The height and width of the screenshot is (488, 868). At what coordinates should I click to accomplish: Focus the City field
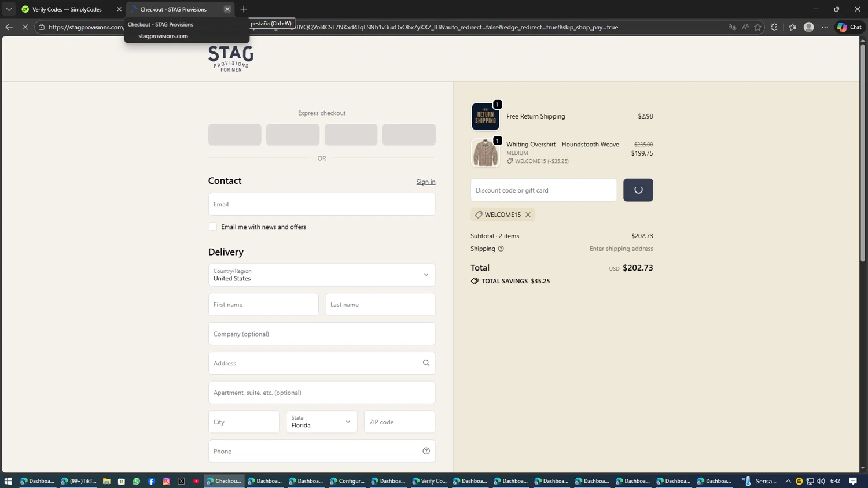point(244,422)
